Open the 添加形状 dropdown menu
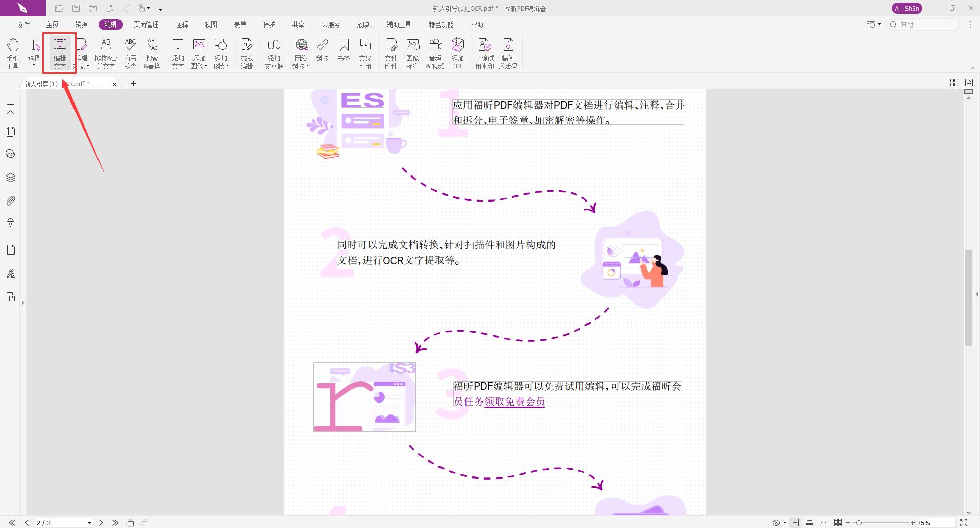 coord(228,65)
